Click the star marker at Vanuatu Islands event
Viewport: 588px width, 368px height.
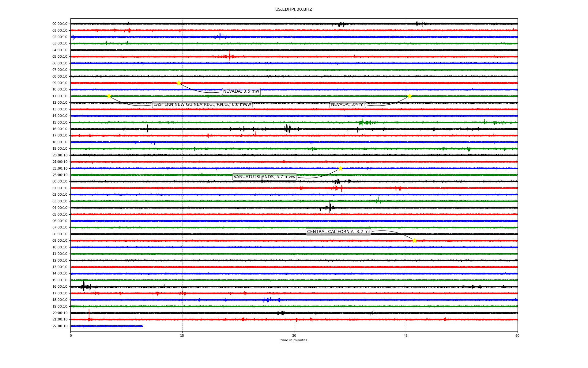pos(340,168)
